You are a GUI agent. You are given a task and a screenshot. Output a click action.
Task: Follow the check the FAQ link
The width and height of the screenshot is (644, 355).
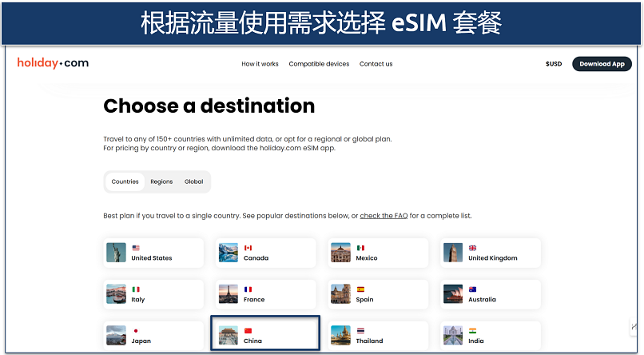(384, 216)
